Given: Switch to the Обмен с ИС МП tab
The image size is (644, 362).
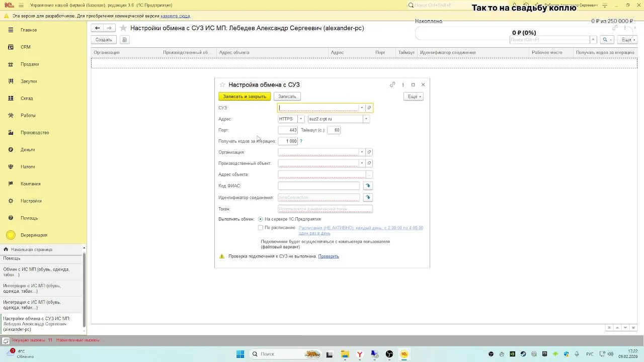Looking at the screenshot, I should click(x=41, y=272).
